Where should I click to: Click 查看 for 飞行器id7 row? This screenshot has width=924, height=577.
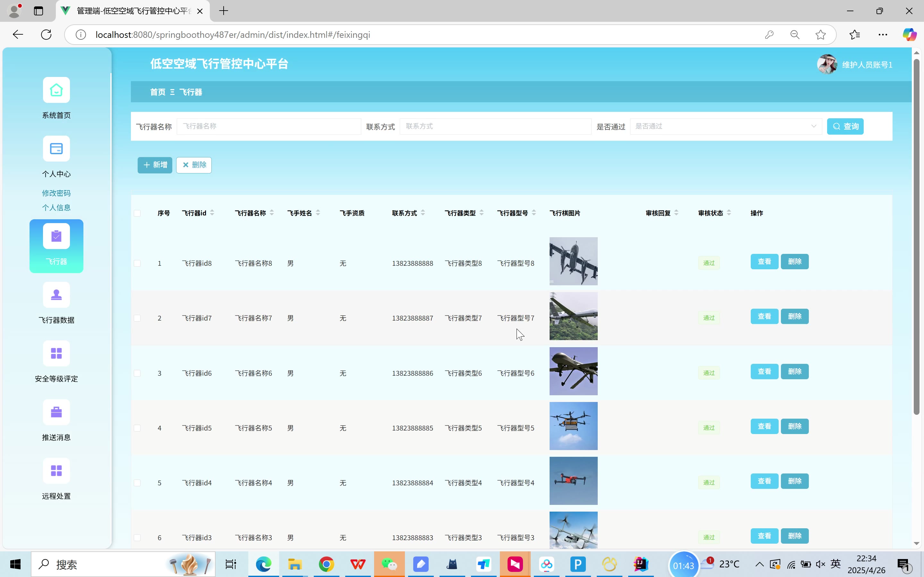(764, 316)
